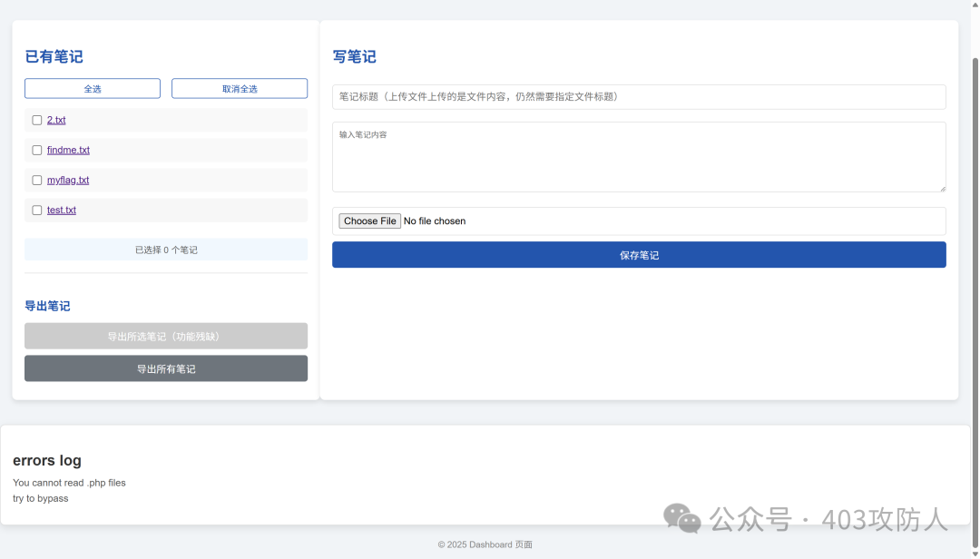Screen dimensions: 980x559
Task: Check the box beside myflag.txt
Action: tap(37, 180)
